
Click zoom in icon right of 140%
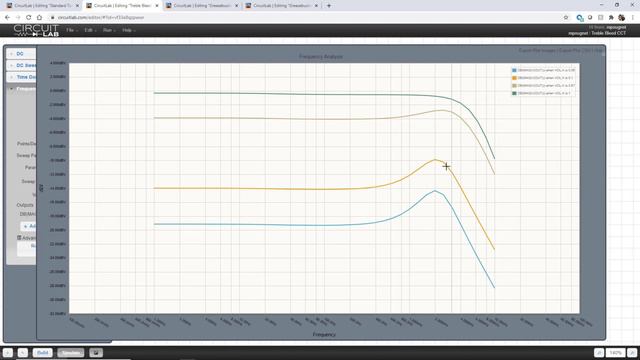point(632,353)
